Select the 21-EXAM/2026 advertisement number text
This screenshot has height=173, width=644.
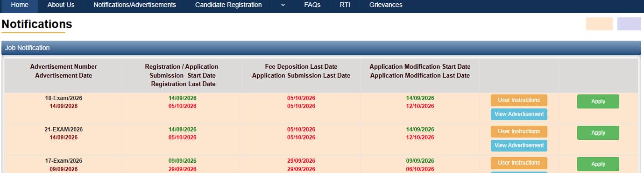(x=64, y=130)
